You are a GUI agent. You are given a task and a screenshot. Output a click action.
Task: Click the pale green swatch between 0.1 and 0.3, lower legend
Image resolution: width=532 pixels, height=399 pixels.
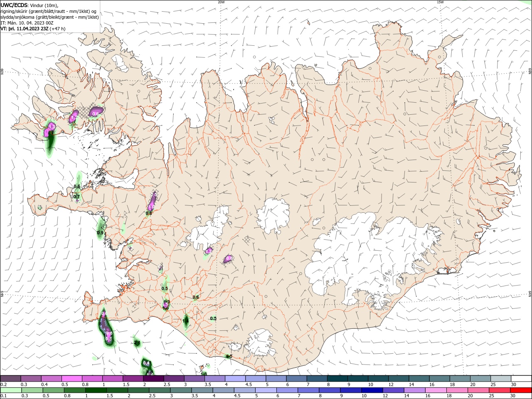click(x=11, y=390)
